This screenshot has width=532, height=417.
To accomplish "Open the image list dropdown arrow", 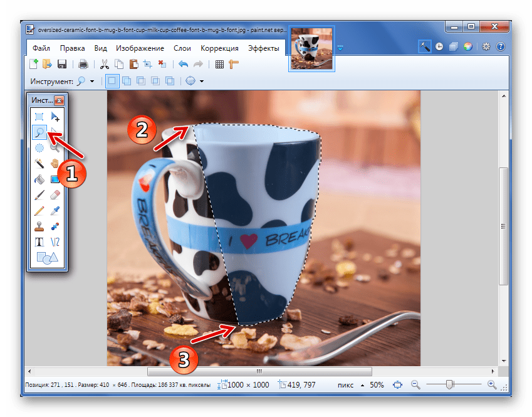I will tap(340, 48).
